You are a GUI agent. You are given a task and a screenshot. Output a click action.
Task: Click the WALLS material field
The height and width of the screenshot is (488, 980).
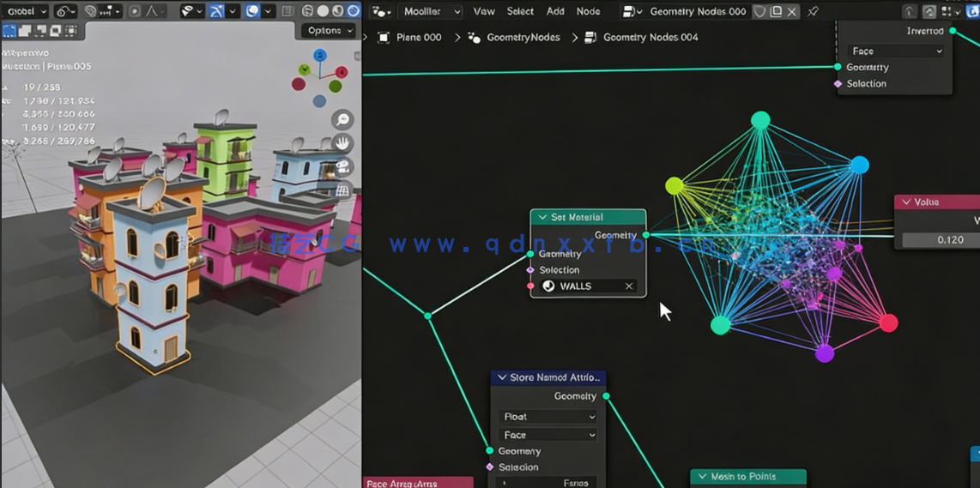tap(588, 286)
